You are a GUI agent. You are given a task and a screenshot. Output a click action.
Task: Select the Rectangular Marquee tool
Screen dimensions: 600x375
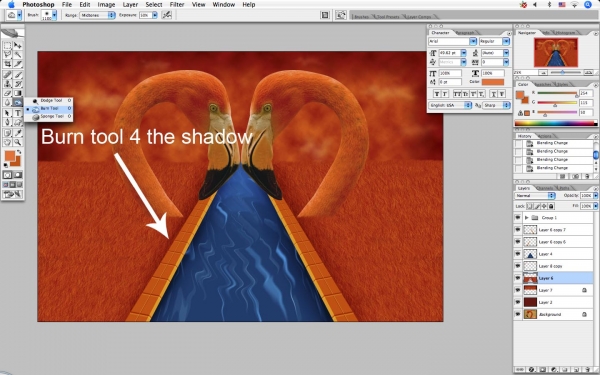(7, 45)
